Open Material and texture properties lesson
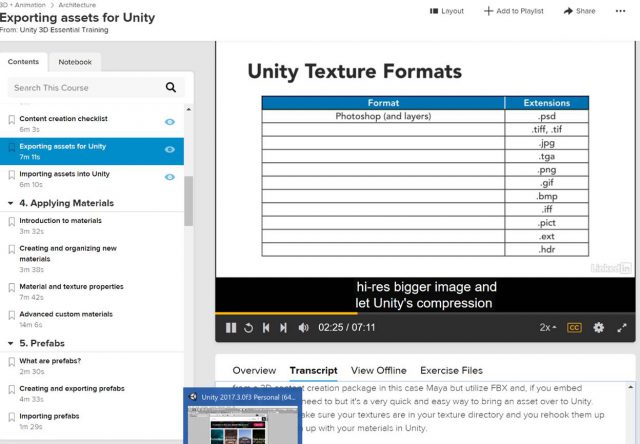The width and height of the screenshot is (640, 444). (x=71, y=286)
